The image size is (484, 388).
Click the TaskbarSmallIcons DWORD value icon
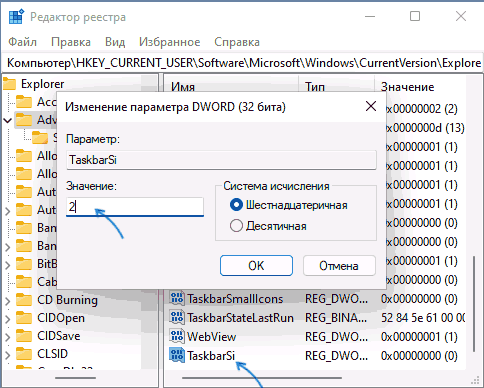(177, 298)
